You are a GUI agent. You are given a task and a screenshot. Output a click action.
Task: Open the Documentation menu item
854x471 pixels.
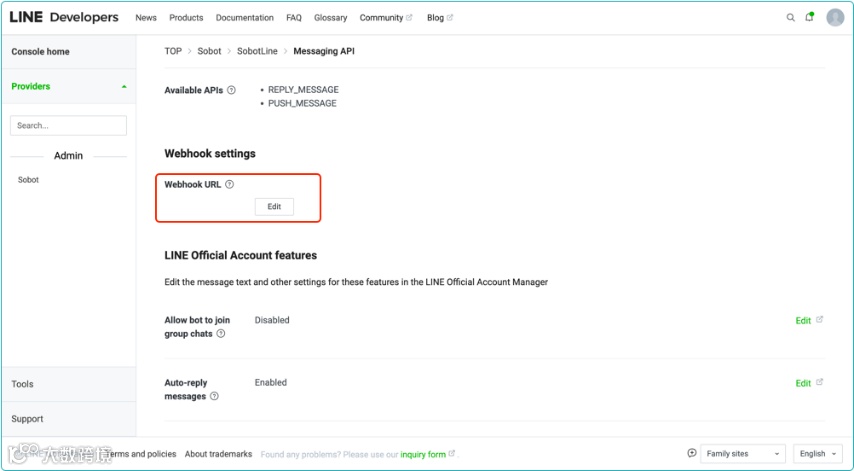point(245,18)
